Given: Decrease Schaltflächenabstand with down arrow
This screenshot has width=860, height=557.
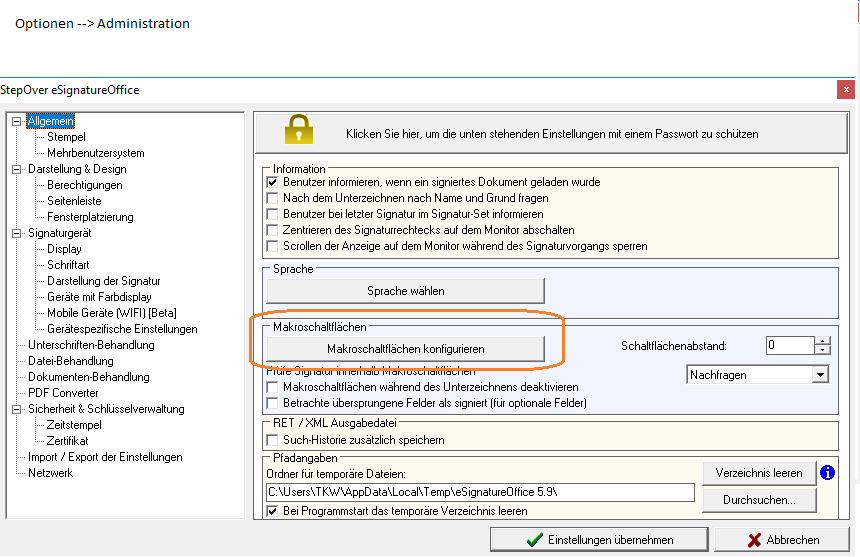Looking at the screenshot, I should (822, 350).
